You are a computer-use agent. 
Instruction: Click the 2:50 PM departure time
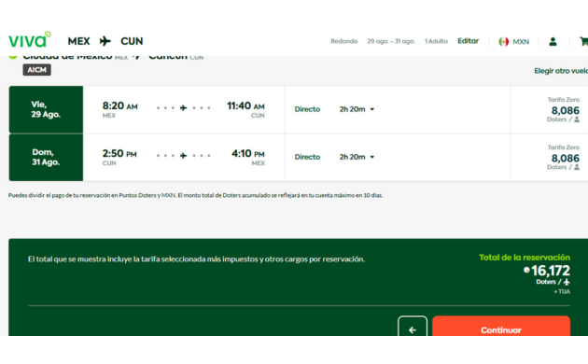[x=119, y=154]
